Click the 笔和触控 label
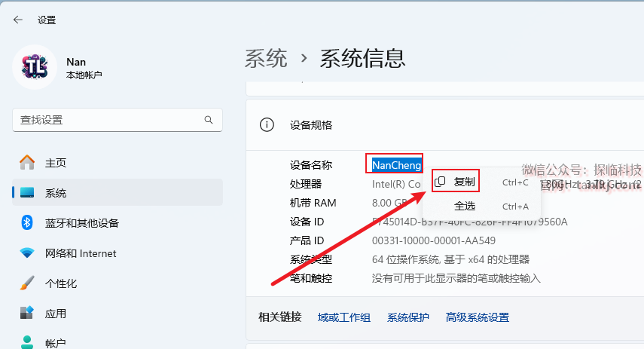 [311, 278]
